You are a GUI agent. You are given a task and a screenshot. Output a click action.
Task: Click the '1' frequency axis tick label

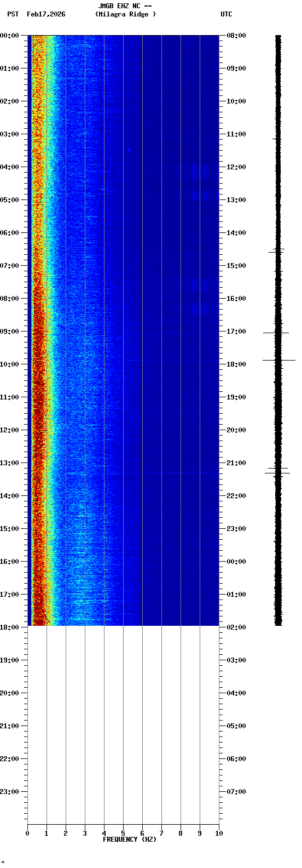tap(47, 833)
